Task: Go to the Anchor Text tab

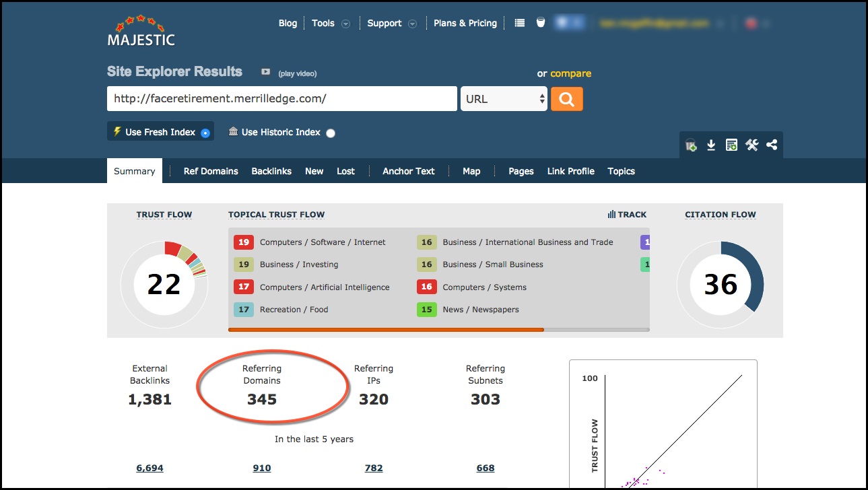Action: (x=409, y=171)
